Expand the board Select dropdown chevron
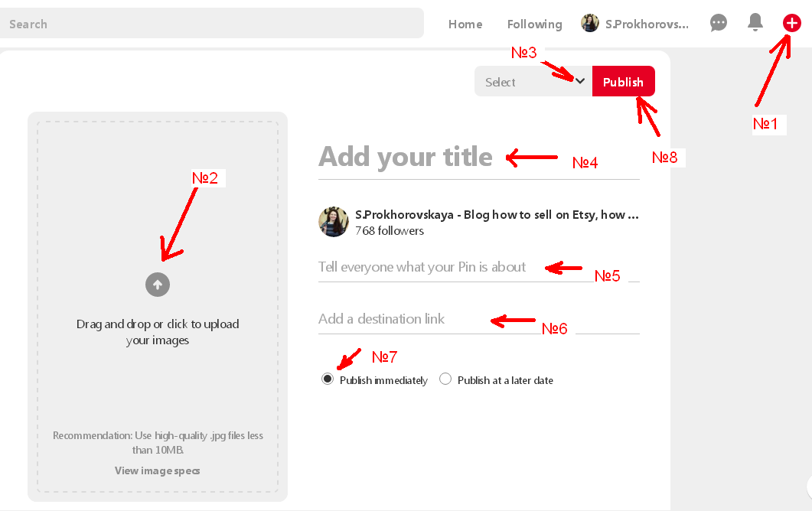Screen dimensions: 812x511 pos(580,81)
